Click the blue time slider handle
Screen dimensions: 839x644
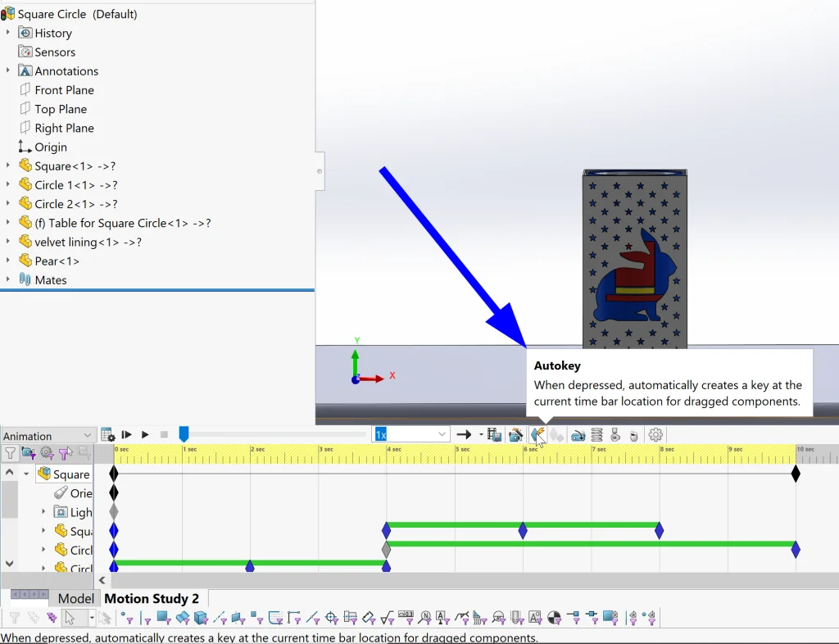(x=184, y=433)
